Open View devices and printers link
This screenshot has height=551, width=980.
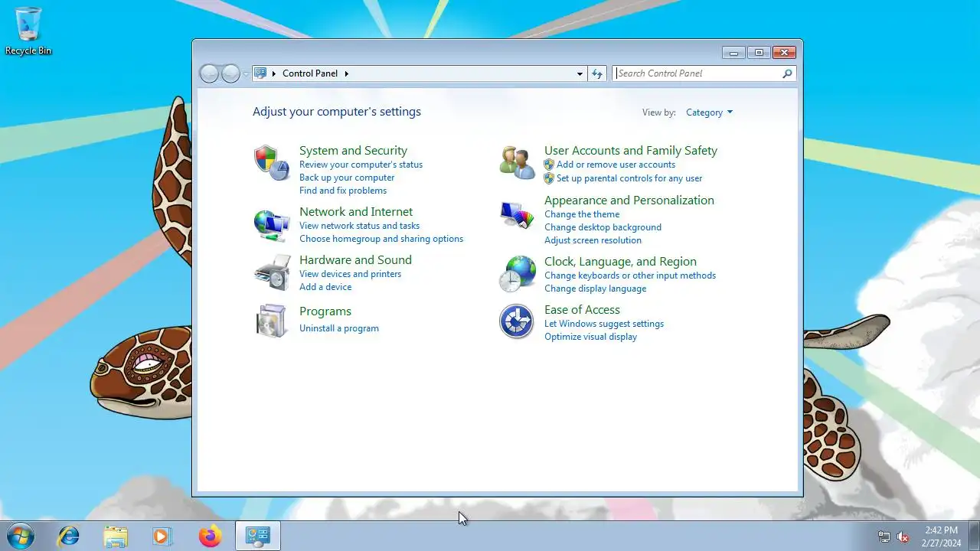click(x=350, y=274)
